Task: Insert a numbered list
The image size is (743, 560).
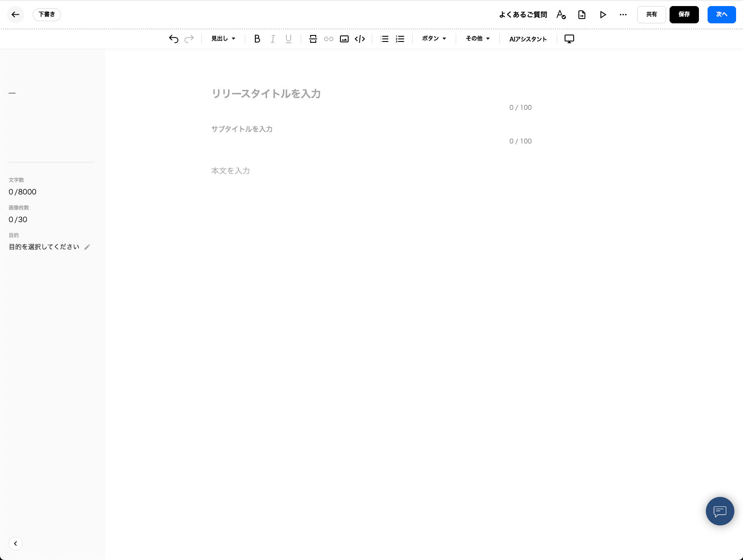Action: (400, 39)
